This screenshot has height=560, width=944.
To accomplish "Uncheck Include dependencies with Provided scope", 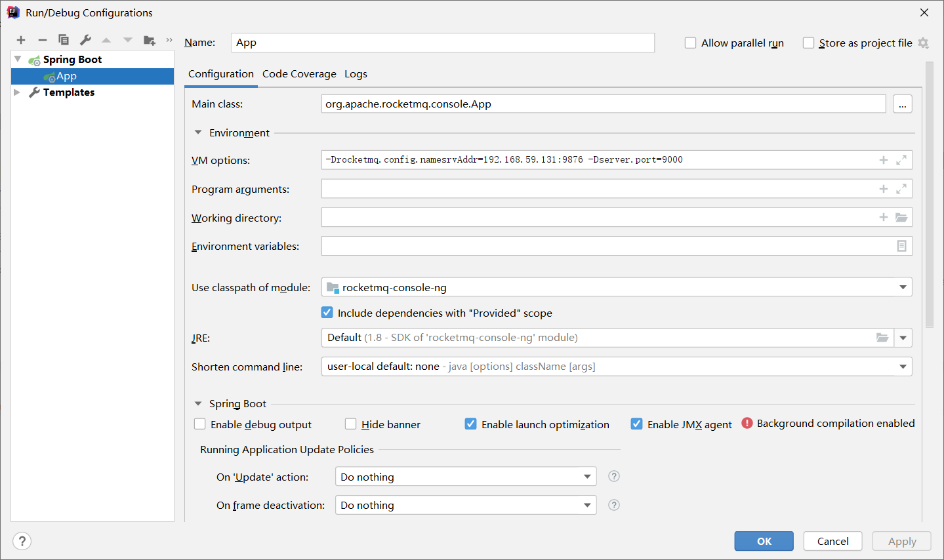I will (327, 313).
